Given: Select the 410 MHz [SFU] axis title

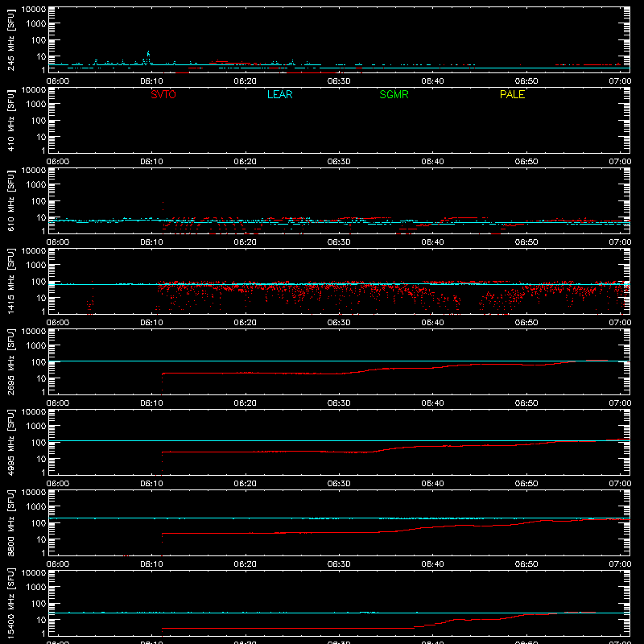Looking at the screenshot, I should (11, 120).
